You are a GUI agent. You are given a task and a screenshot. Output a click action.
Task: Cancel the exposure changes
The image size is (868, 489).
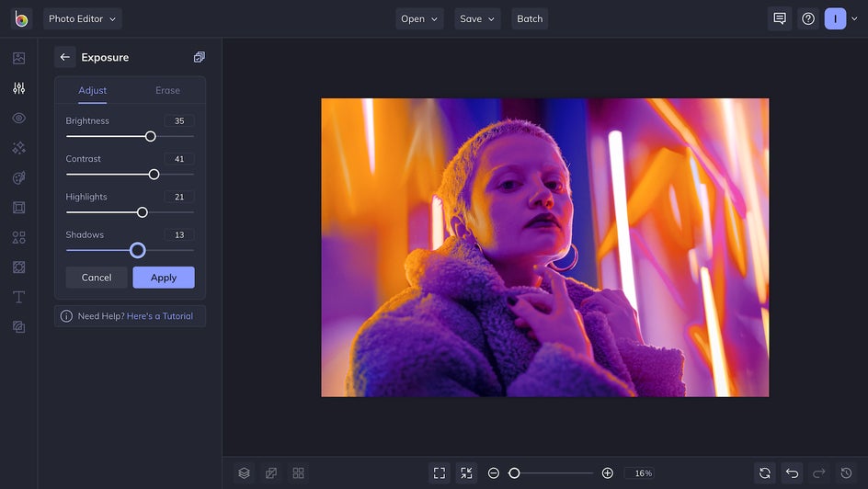(97, 278)
